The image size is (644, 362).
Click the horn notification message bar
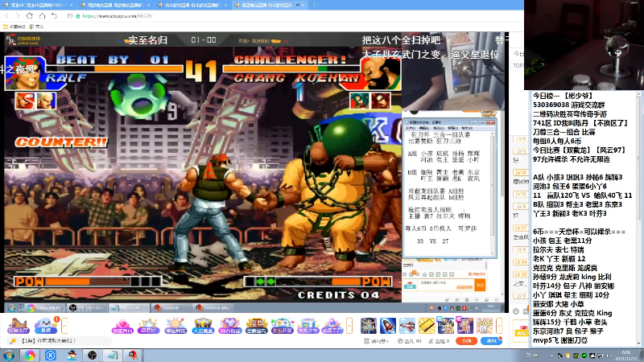60,340
